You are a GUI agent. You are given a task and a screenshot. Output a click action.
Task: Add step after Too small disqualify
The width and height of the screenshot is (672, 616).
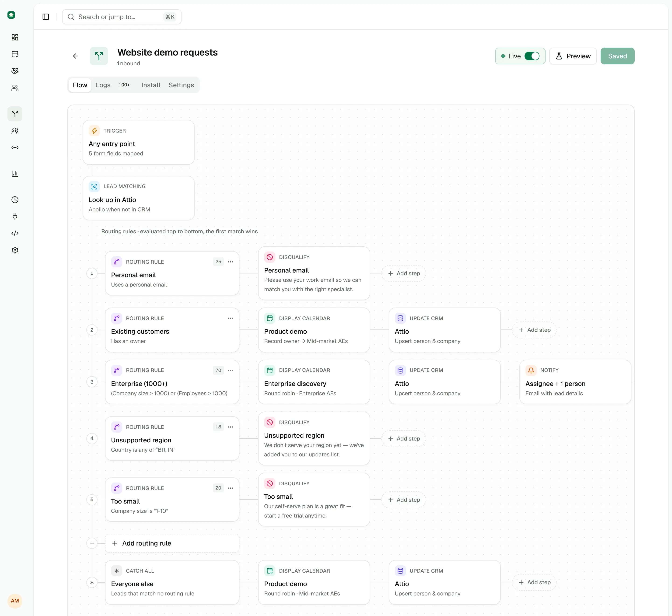[x=404, y=500]
